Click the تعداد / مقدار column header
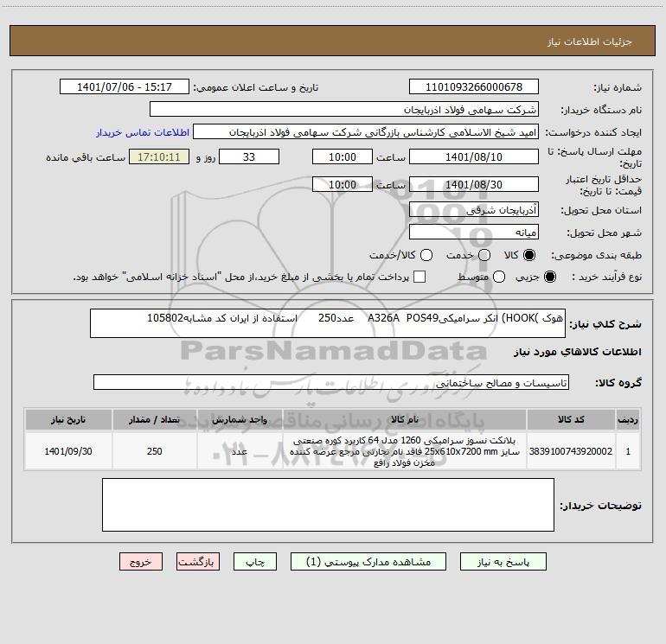The width and height of the screenshot is (666, 644). 155,419
